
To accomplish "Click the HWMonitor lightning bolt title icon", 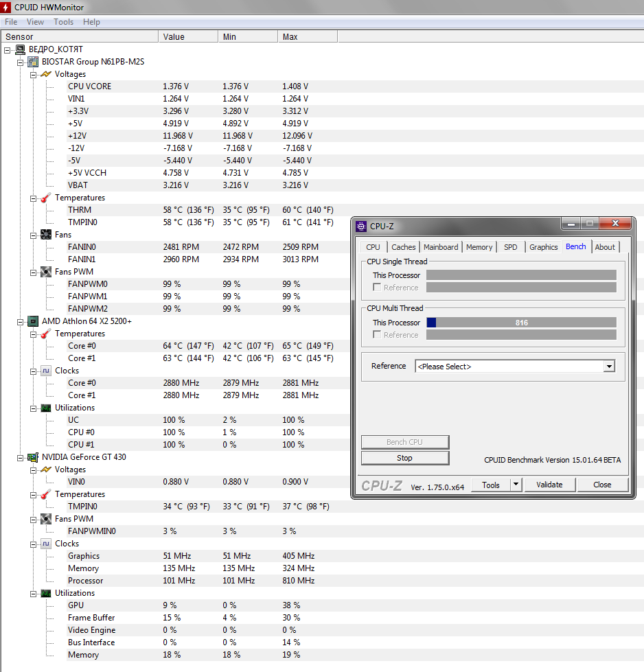I will [6, 8].
